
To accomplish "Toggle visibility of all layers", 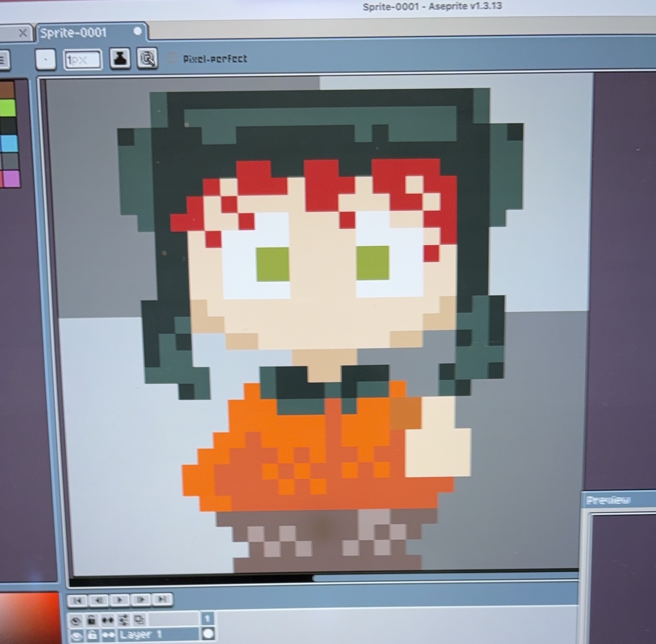I will point(76,620).
